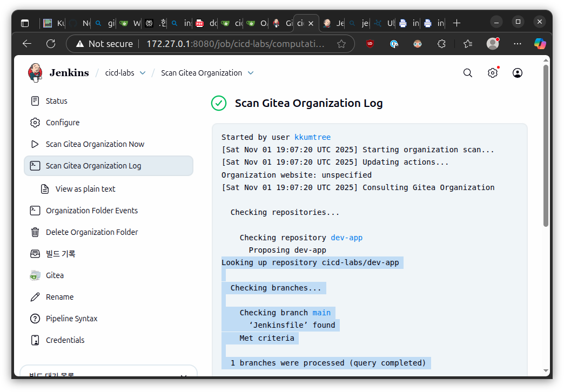Open Manage Jenkins gear icon in header
Viewport: 564px width, 392px height.
coord(493,73)
